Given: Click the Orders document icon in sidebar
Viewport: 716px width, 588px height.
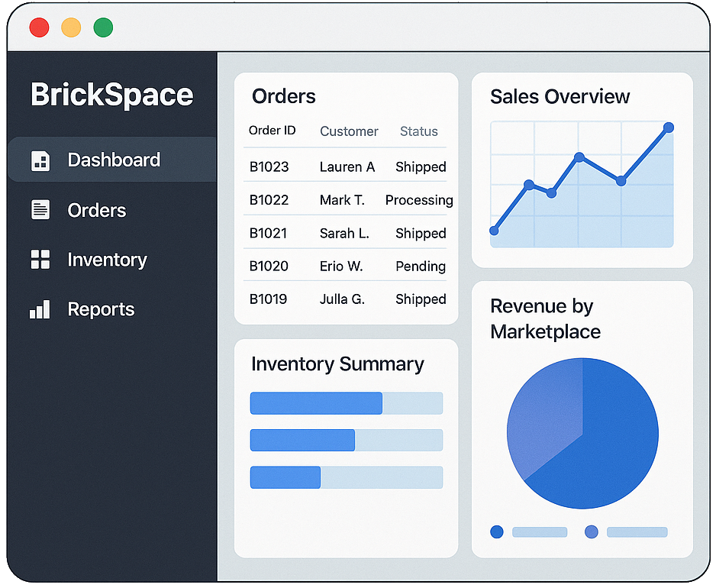Looking at the screenshot, I should pyautogui.click(x=40, y=210).
